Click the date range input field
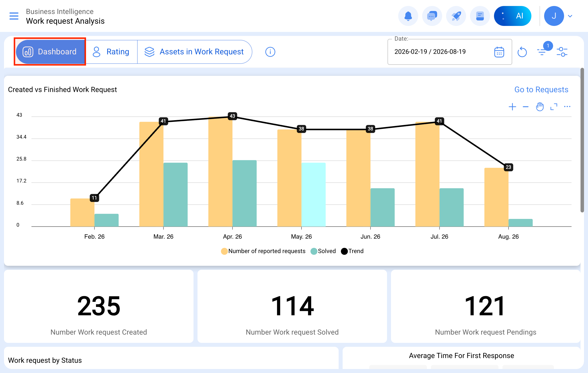588x373 pixels. tap(450, 52)
